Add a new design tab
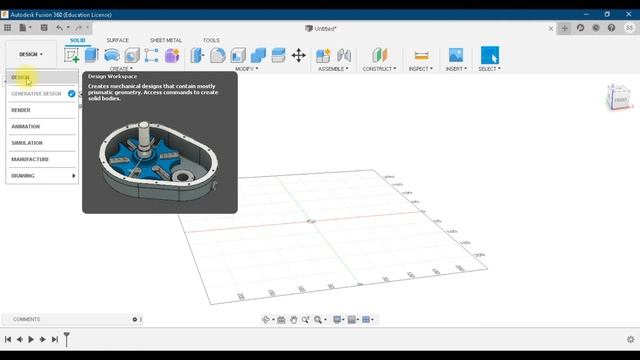This screenshot has width=640, height=360. coord(564,28)
